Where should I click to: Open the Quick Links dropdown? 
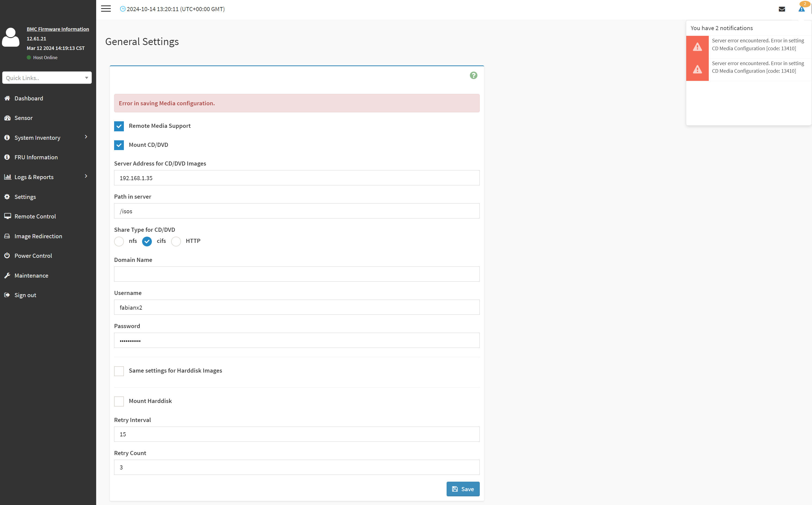[x=47, y=78]
